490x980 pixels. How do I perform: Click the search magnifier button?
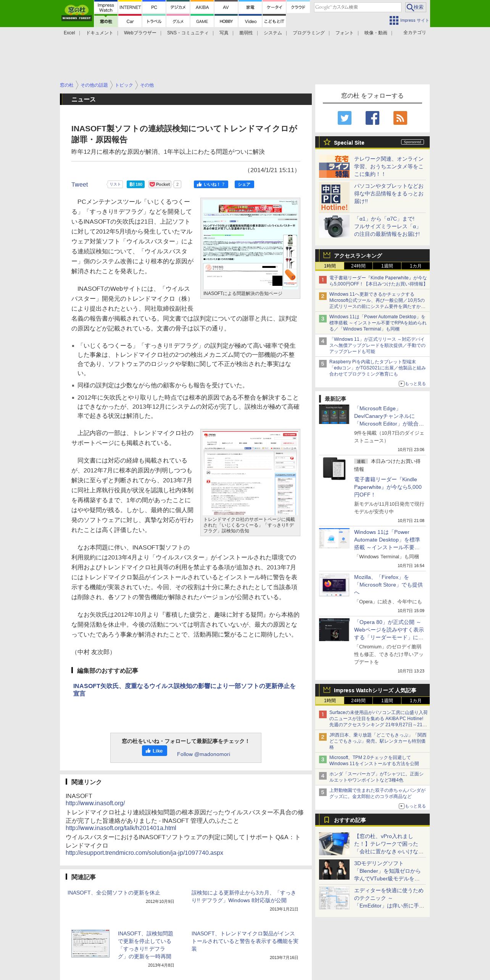pos(416,7)
